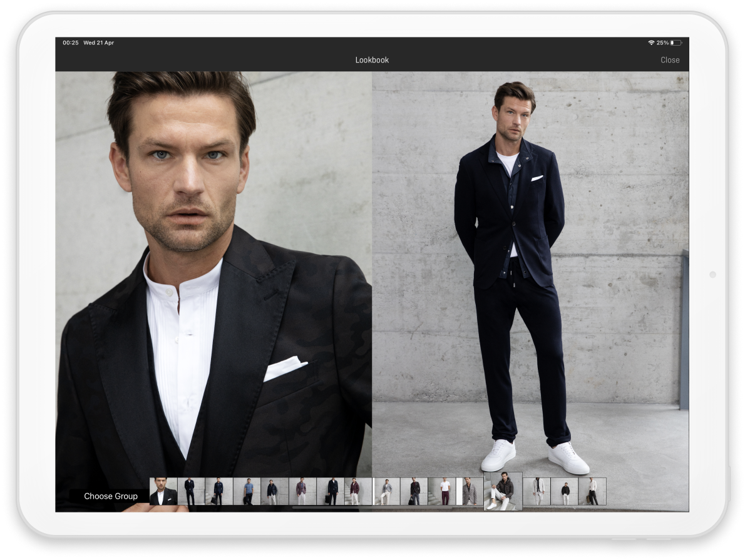Select the grey checked blazer close-up thumbnail
Screen dimensions: 745x560
(470, 491)
